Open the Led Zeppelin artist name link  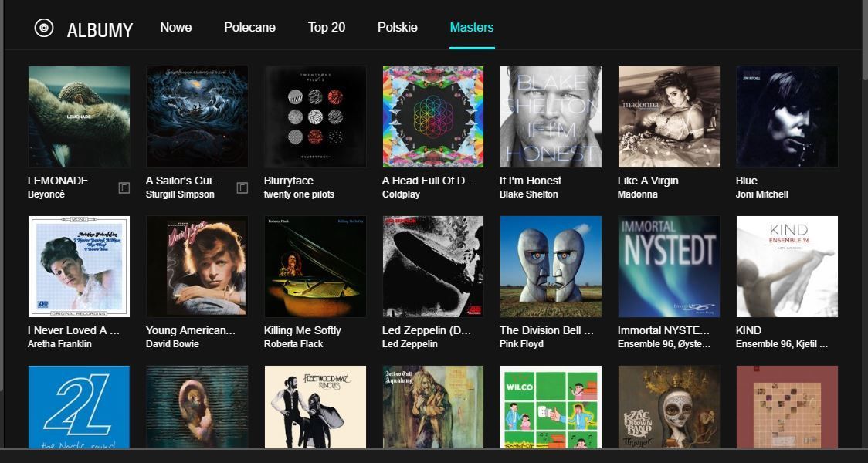click(409, 344)
